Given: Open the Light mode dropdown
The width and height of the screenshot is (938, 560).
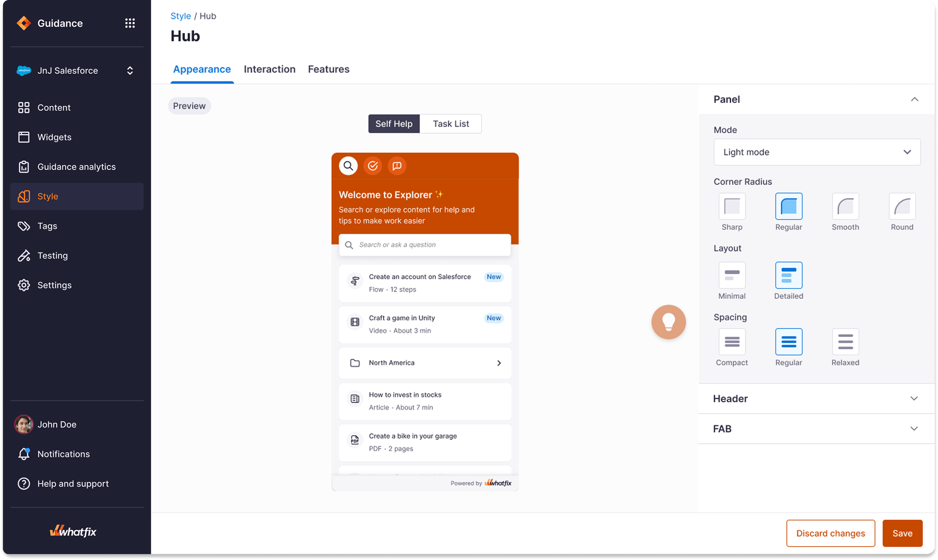Looking at the screenshot, I should pos(817,152).
